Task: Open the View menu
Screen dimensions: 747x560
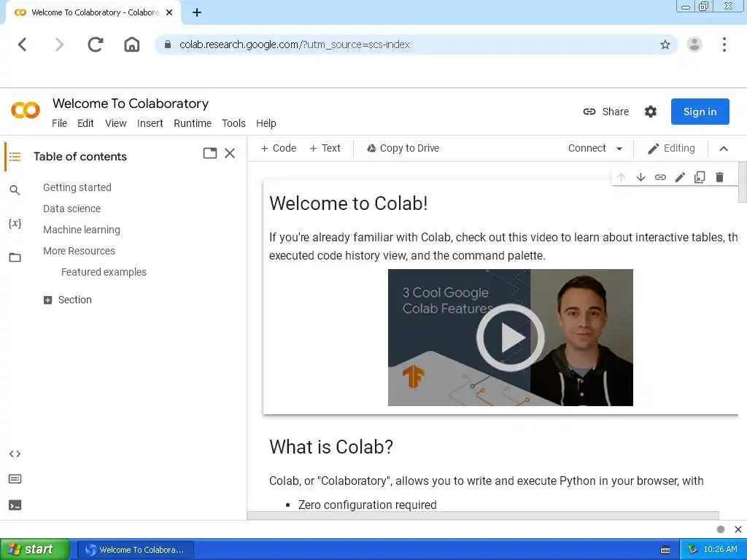Action: (116, 123)
